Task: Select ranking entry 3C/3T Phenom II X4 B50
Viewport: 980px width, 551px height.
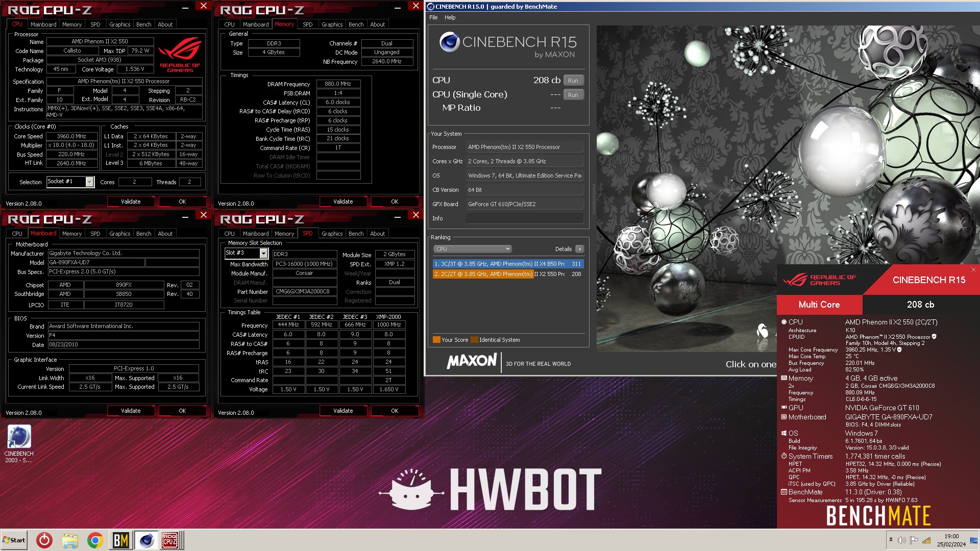Action: [508, 264]
